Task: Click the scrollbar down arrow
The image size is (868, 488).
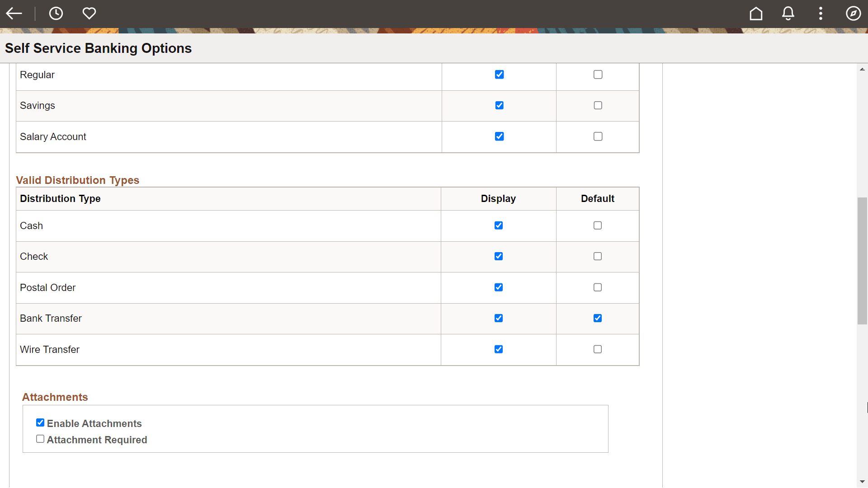Action: click(x=863, y=482)
